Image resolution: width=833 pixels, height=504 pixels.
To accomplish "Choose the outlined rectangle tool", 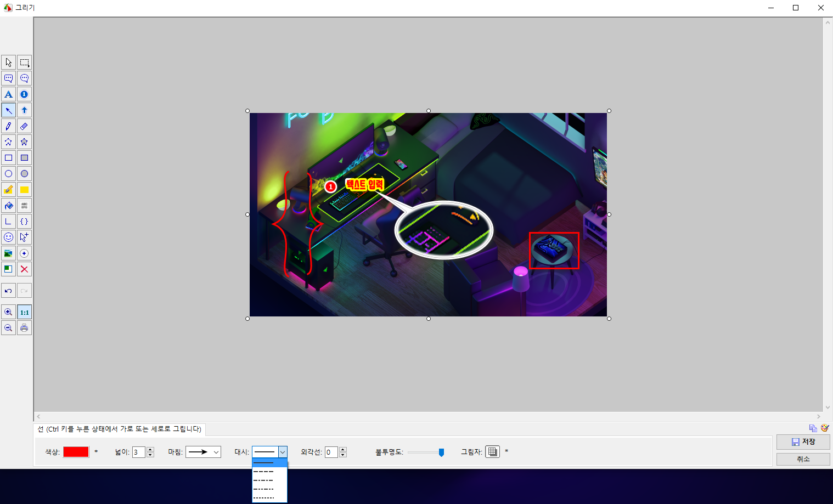I will [8, 158].
